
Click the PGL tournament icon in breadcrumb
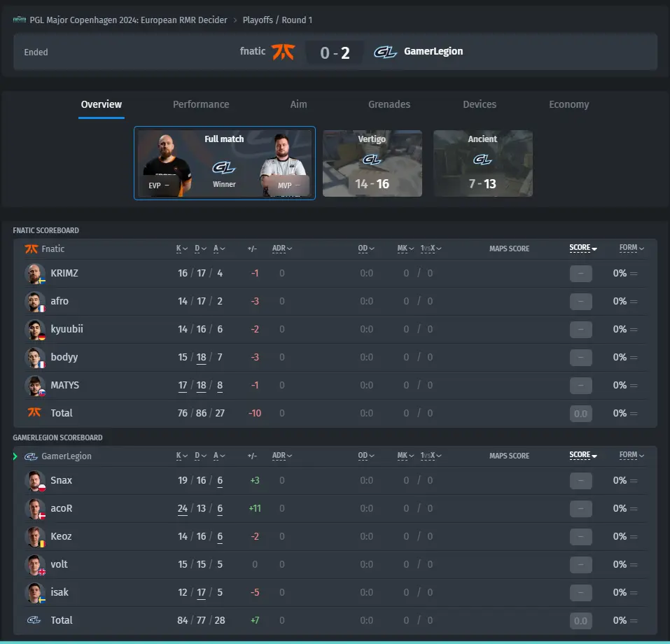coord(20,20)
